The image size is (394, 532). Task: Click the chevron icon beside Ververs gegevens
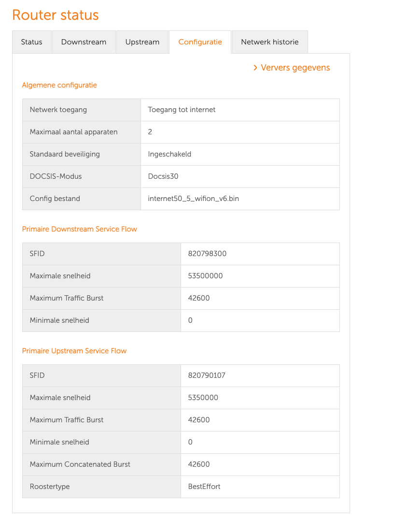255,68
